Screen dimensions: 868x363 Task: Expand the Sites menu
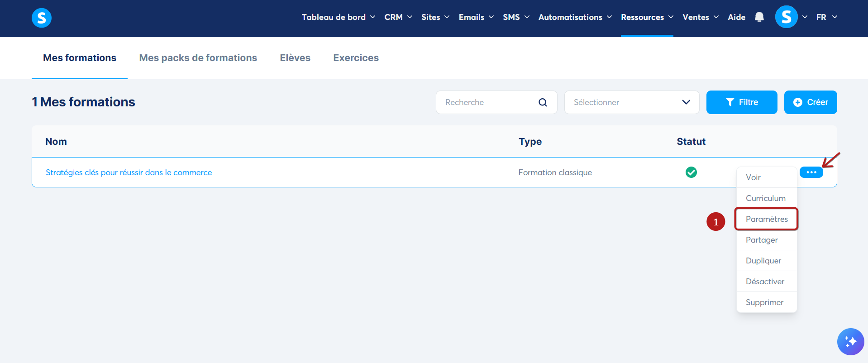435,17
